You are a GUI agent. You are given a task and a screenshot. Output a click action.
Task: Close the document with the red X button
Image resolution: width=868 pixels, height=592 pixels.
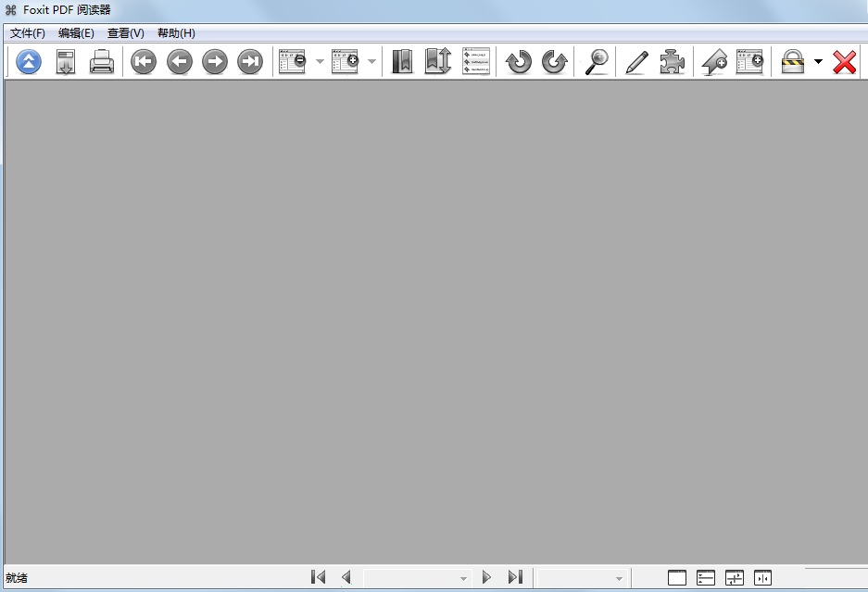coord(844,61)
